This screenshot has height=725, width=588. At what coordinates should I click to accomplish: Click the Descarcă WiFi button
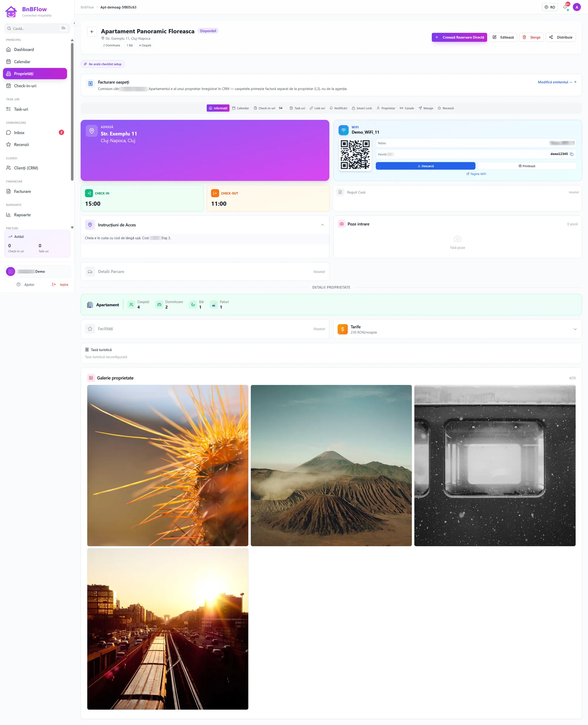[x=425, y=166]
